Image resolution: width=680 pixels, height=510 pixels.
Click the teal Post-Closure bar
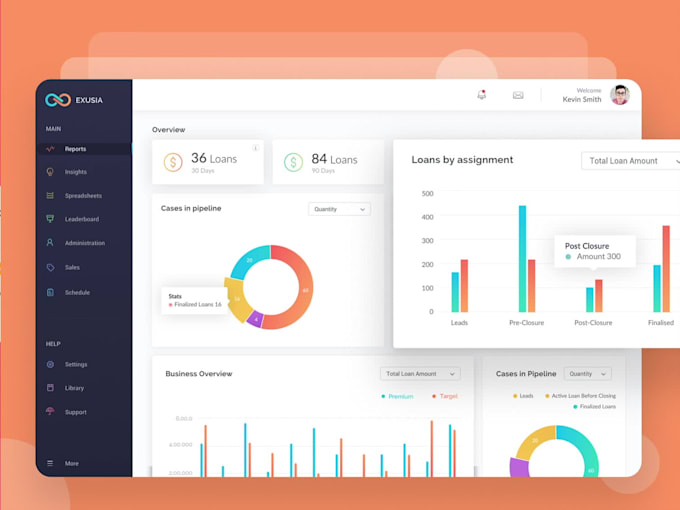pyautogui.click(x=590, y=300)
